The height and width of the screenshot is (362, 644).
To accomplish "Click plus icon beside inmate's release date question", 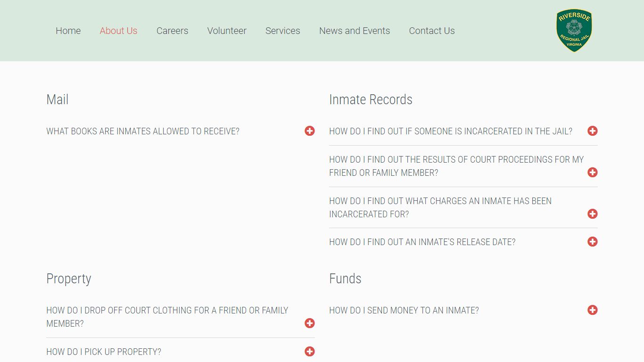I will 593,242.
